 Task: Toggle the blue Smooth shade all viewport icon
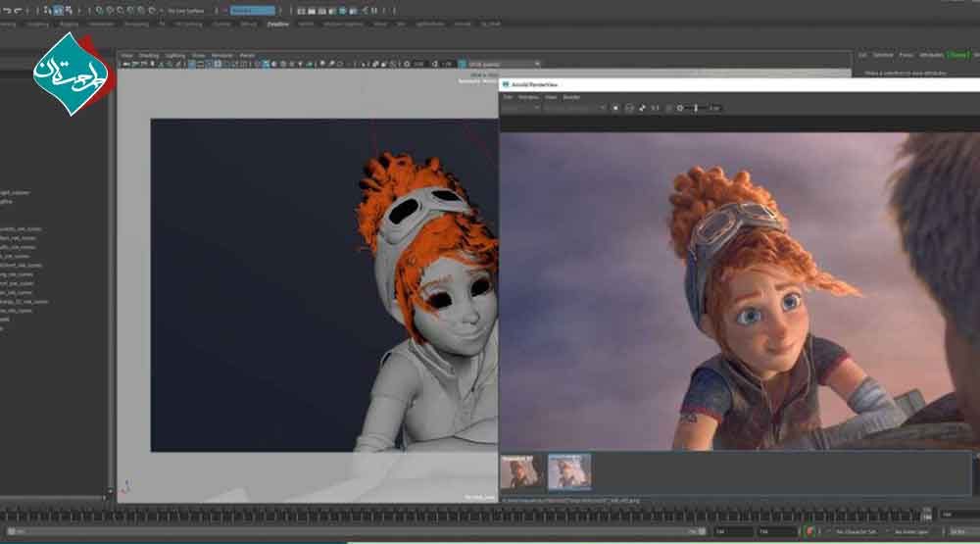[x=266, y=64]
